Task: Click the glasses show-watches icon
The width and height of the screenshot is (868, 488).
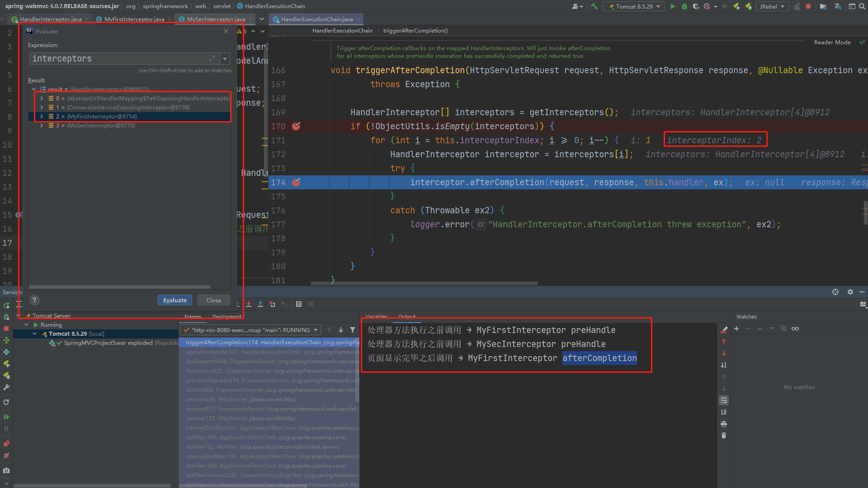Action: (795, 328)
